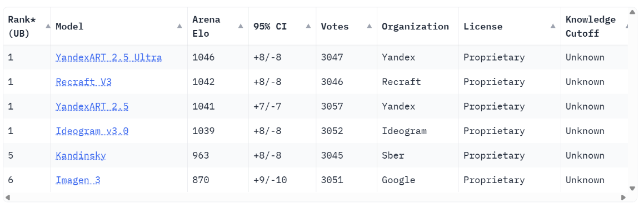Click the vertical scrollbar down arrow
The width and height of the screenshot is (644, 207).
pos(632,189)
